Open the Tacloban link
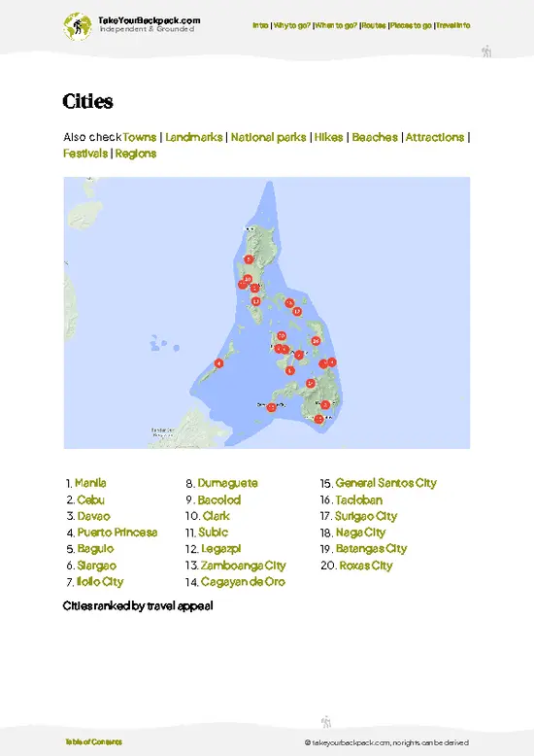Screen dimensions: 534x756 pos(359,499)
